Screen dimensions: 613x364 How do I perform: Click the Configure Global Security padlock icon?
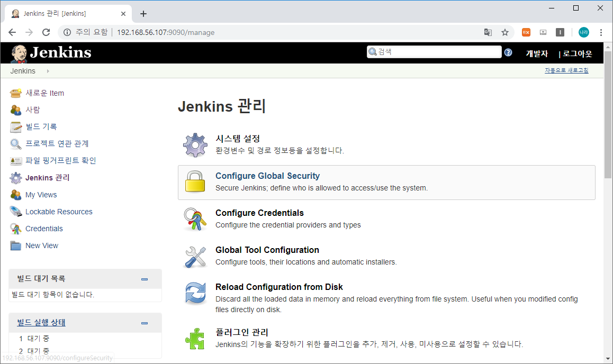pyautogui.click(x=195, y=181)
